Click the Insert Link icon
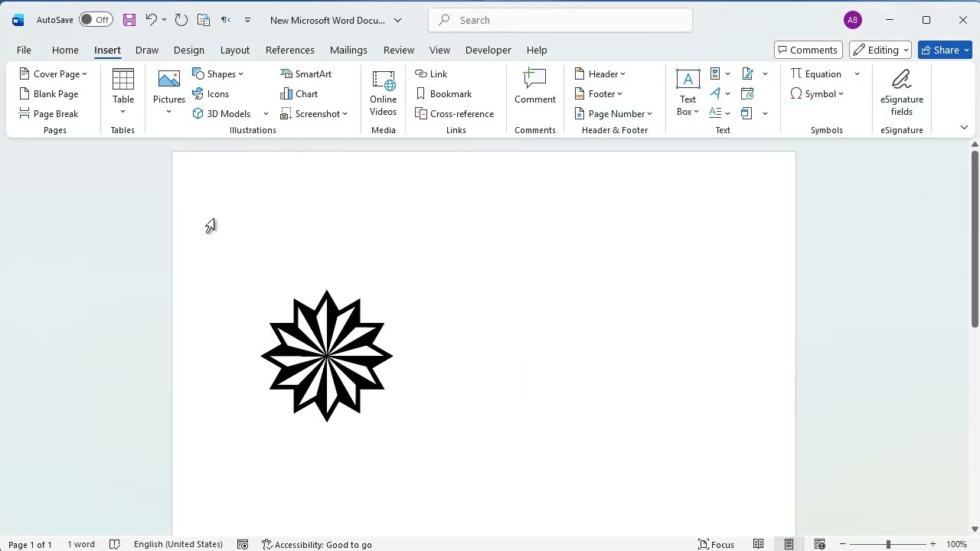 (x=431, y=73)
